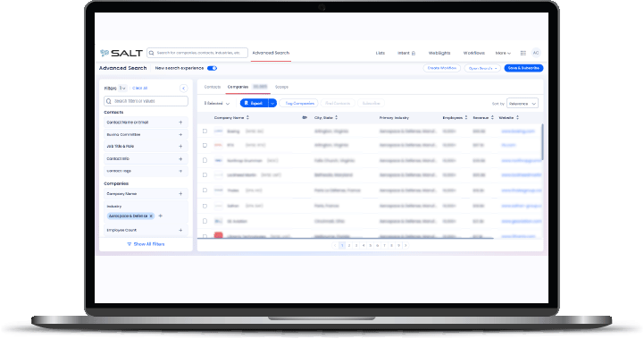Collapse the filters panel with arrow button

click(184, 89)
